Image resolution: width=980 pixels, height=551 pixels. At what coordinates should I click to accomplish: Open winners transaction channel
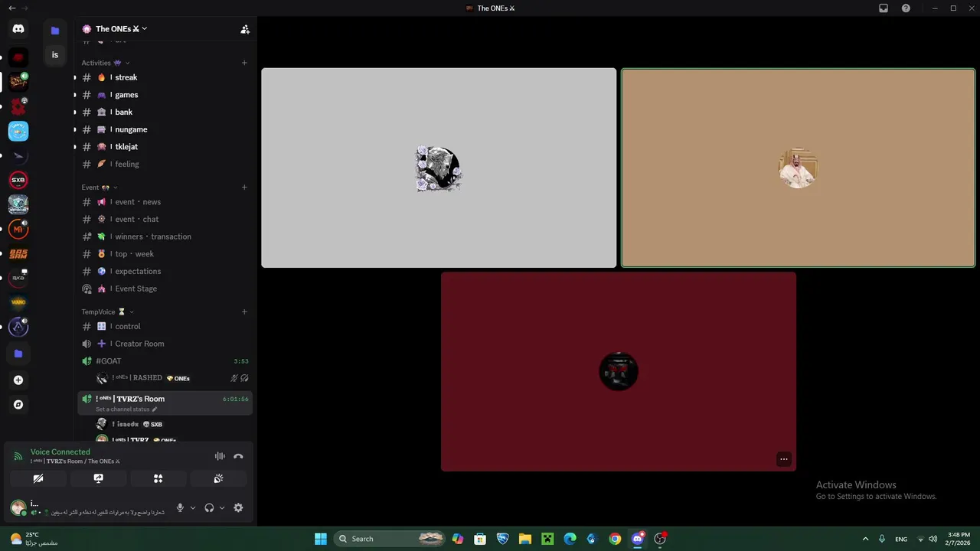165,236
